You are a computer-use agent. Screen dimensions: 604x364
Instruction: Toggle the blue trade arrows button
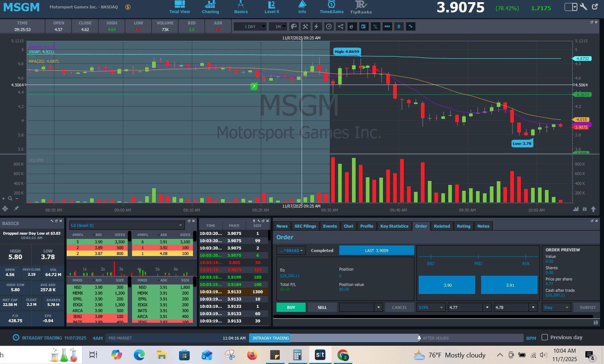pos(410,26)
